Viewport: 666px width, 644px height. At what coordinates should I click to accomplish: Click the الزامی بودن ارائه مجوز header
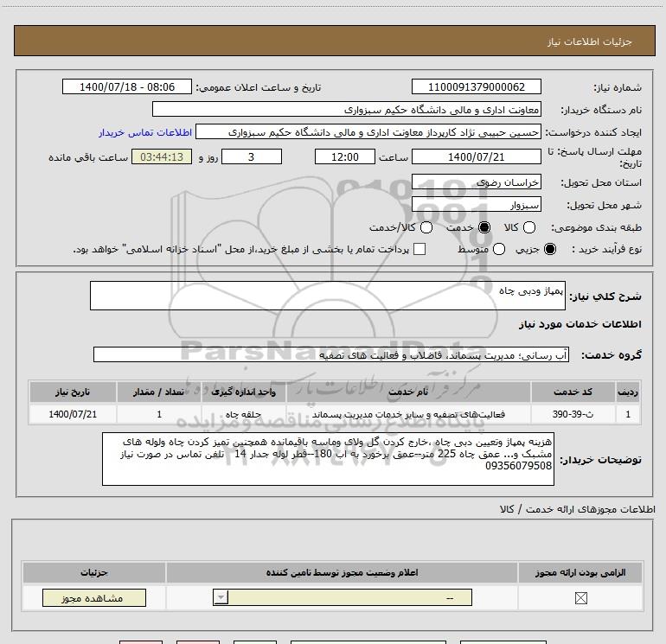(x=580, y=572)
